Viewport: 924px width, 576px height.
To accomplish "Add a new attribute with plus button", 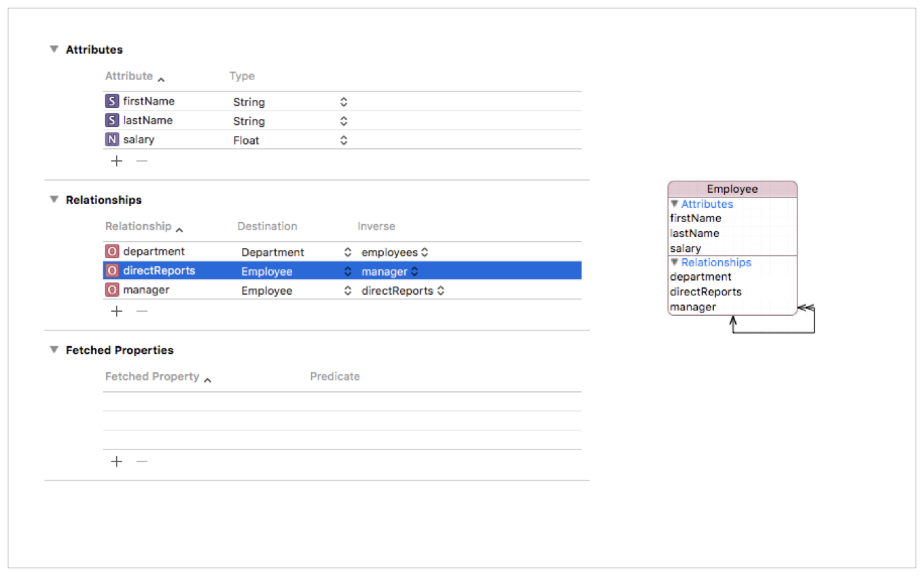I will [117, 161].
